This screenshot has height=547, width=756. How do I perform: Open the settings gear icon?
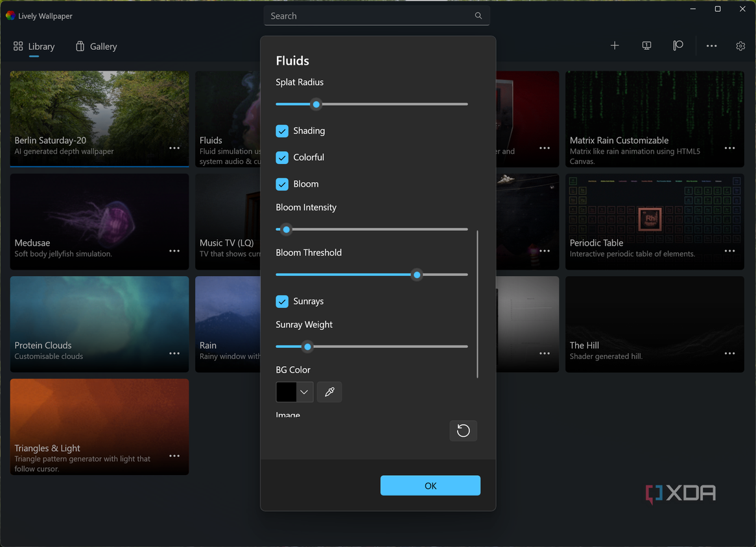(740, 46)
